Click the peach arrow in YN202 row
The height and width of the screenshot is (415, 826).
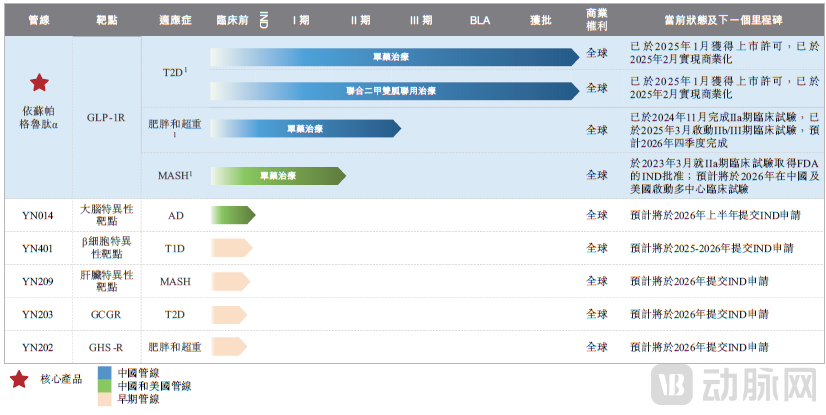pyautogui.click(x=231, y=347)
